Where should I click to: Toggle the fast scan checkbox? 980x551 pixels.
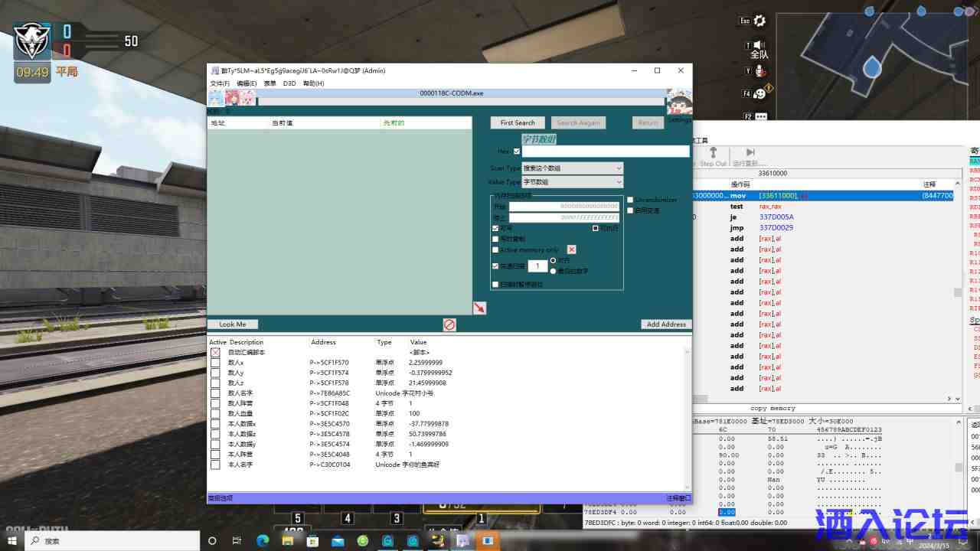pos(495,266)
